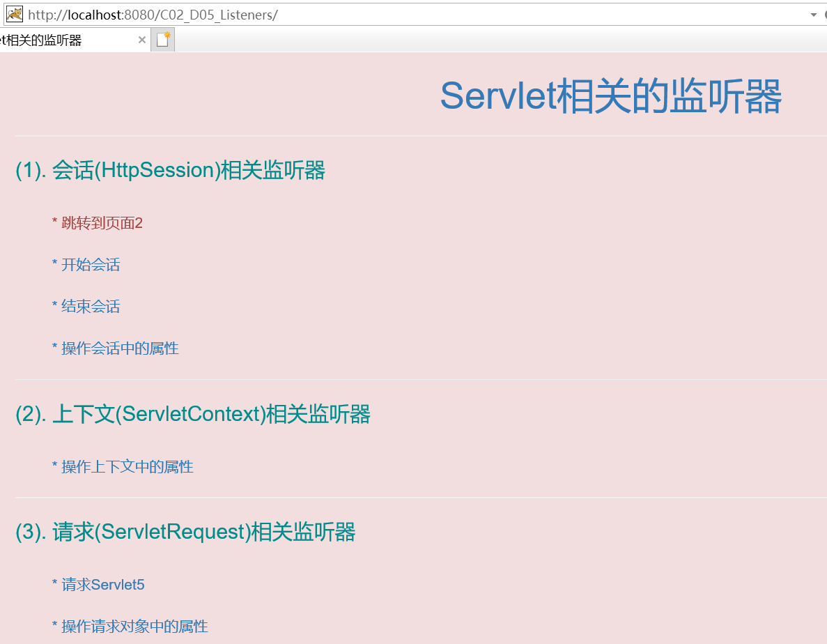The height and width of the screenshot is (644, 827).
Task: Click the Servlet相关的监听器 page heading
Action: click(610, 96)
